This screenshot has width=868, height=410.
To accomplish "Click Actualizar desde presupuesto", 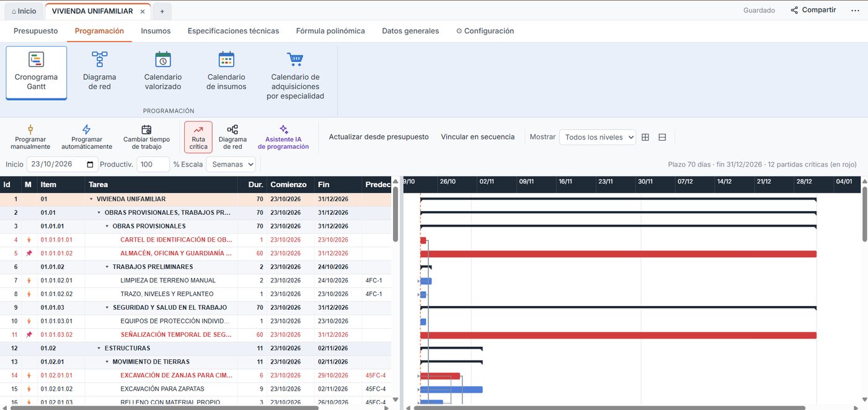I will click(379, 137).
